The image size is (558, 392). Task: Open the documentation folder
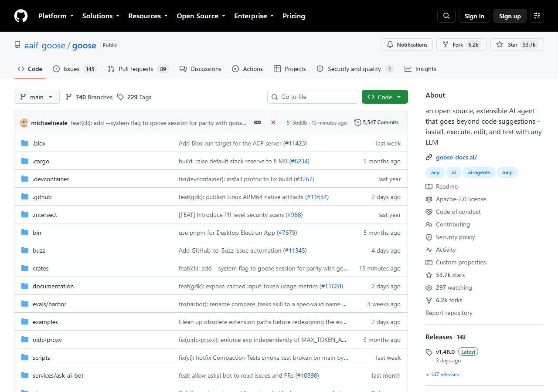(53, 286)
